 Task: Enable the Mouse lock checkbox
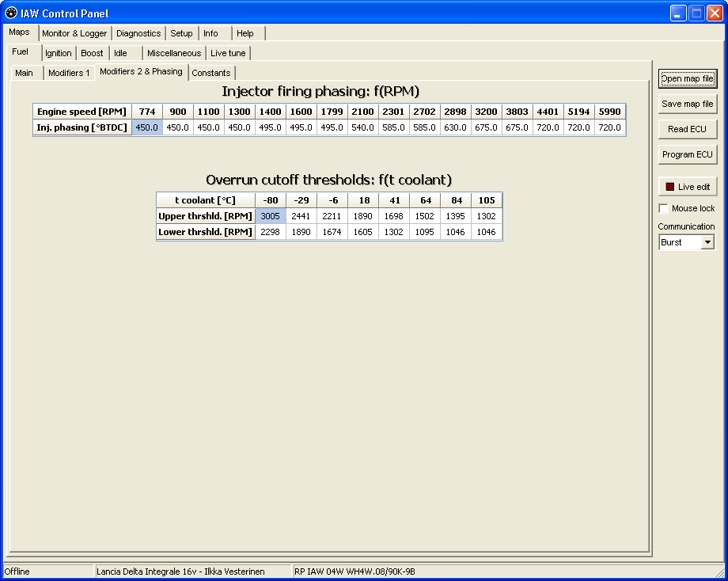(663, 208)
